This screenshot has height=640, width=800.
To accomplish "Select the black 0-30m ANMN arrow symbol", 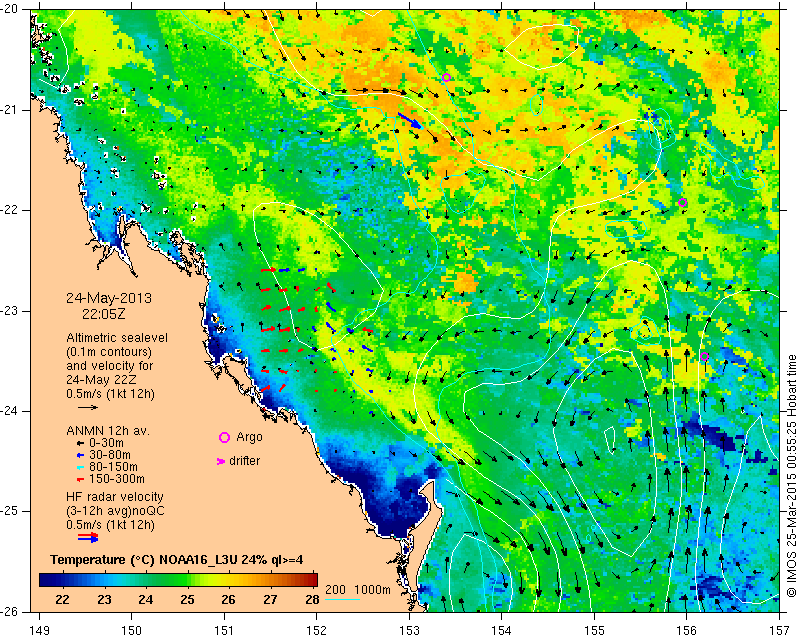I will 80,443.
